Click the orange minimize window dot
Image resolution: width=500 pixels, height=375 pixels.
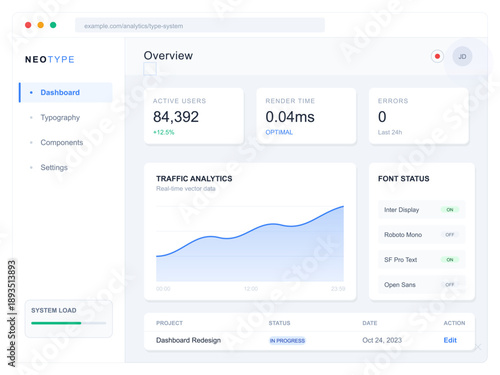(41, 25)
